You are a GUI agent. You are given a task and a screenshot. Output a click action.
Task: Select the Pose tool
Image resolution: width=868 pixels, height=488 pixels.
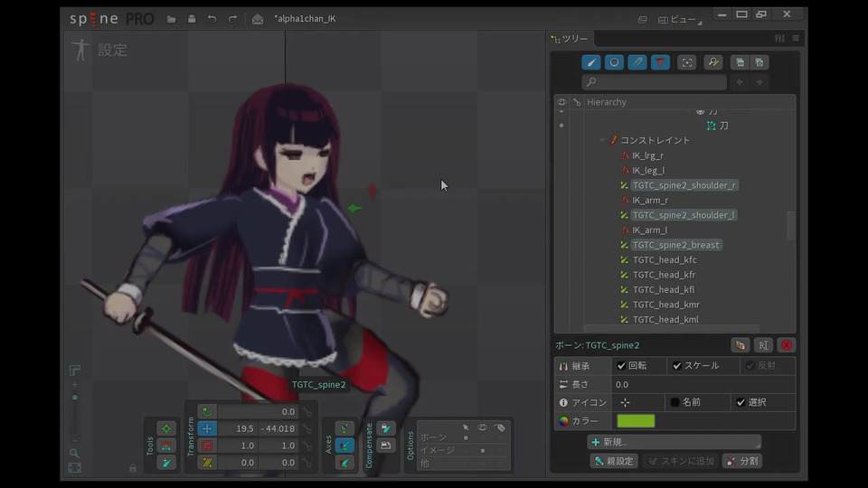pyautogui.click(x=166, y=428)
